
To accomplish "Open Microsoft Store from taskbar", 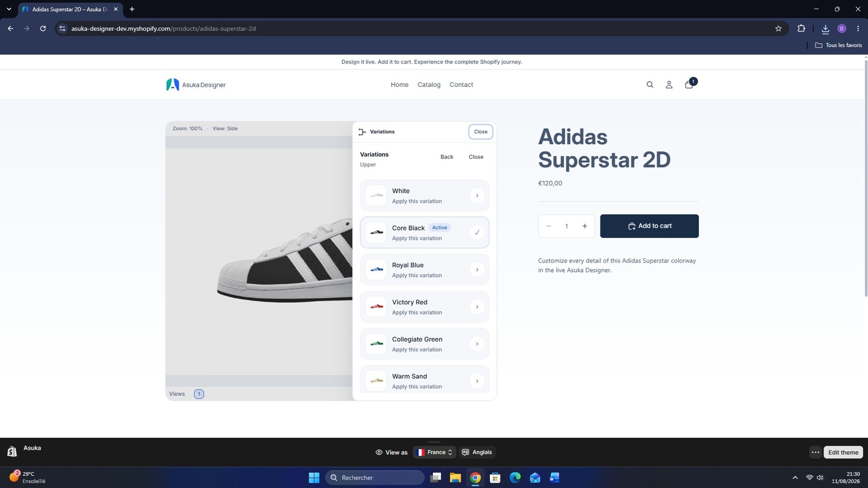I will (495, 478).
